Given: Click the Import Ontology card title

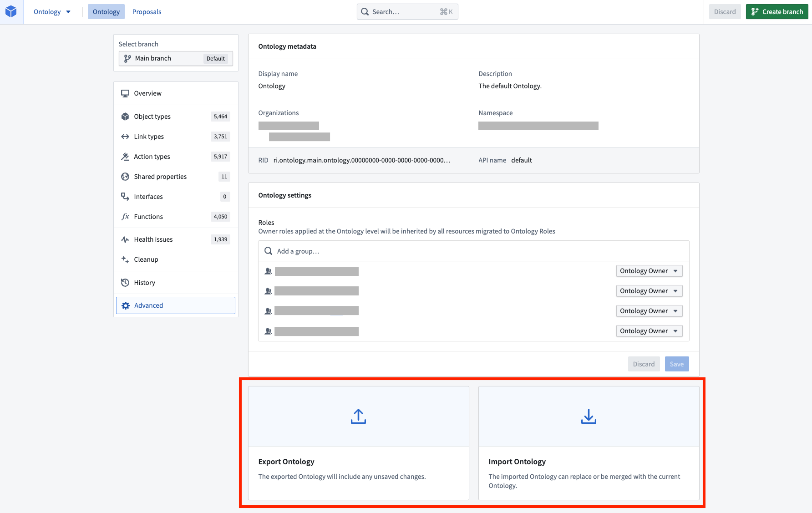Looking at the screenshot, I should (x=517, y=462).
